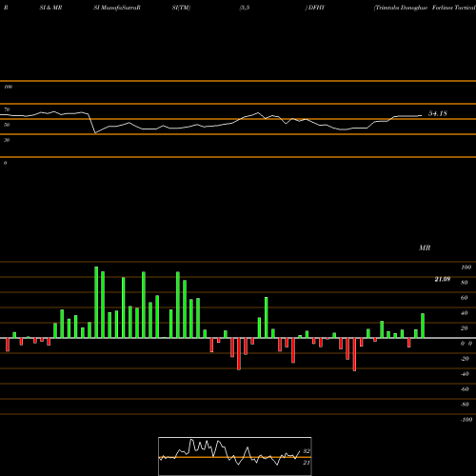Click the '70' level label on RSI chart
The image size is (476, 476).
point(7,109)
